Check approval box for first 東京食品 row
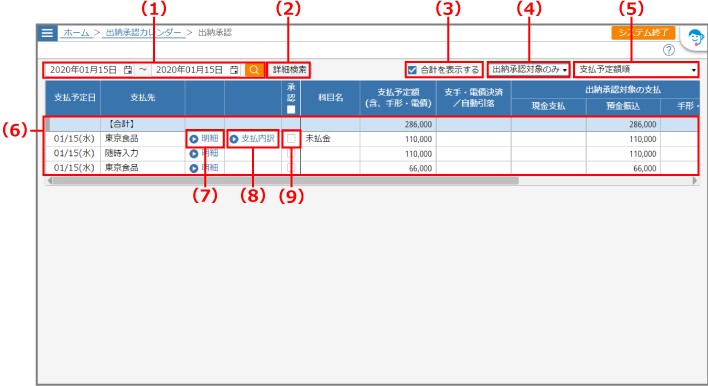The image size is (708, 386). 291,139
